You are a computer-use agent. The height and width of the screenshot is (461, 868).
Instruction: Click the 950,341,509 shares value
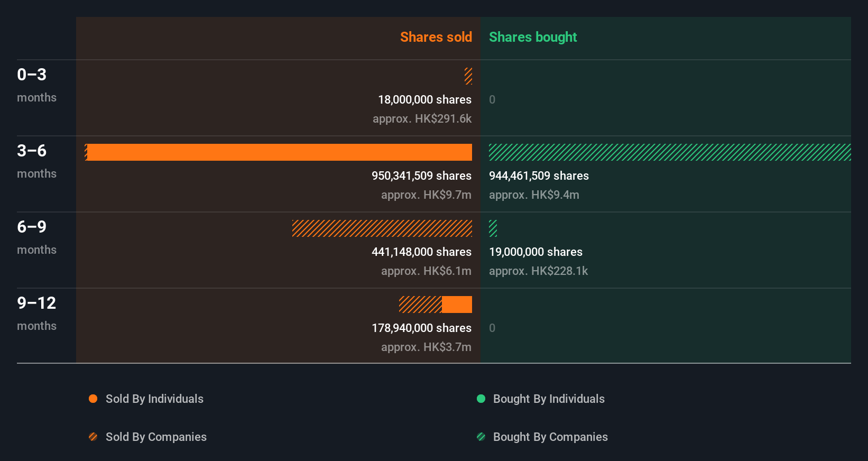421,176
